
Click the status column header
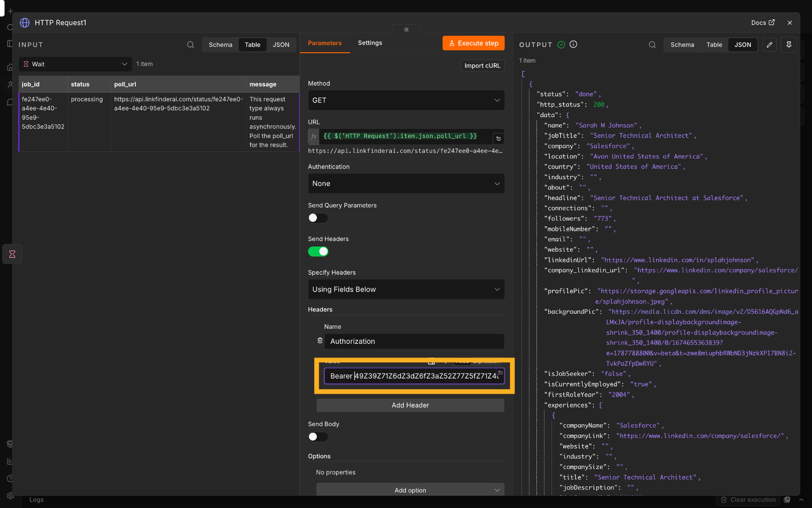[89, 84]
